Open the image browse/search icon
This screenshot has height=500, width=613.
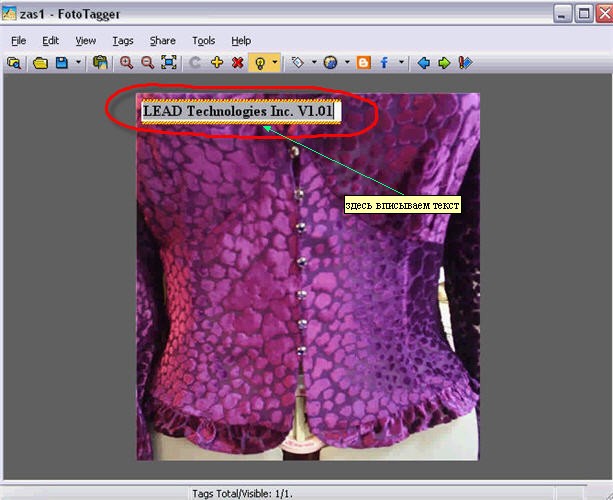click(x=14, y=63)
